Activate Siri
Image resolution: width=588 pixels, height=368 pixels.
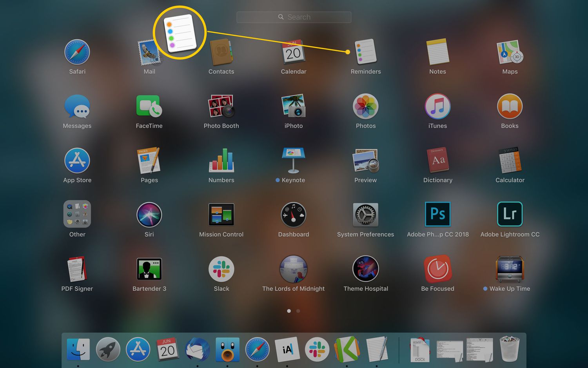pyautogui.click(x=149, y=215)
